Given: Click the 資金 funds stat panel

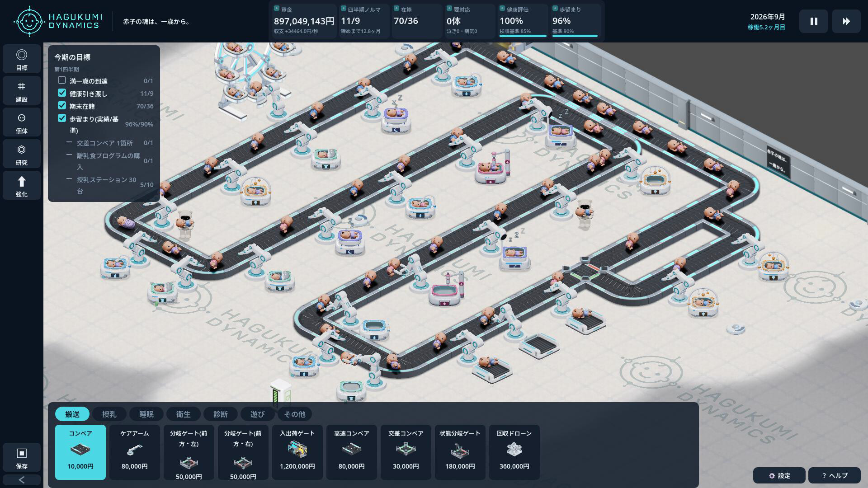Looking at the screenshot, I should point(304,21).
